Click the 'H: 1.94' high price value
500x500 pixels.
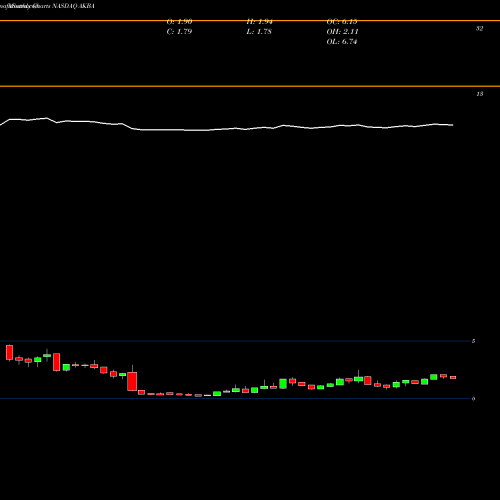259,22
